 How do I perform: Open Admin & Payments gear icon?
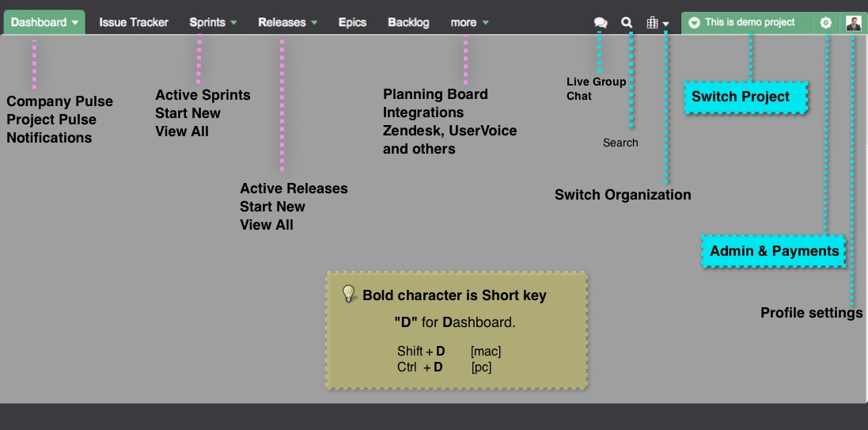[x=825, y=23]
